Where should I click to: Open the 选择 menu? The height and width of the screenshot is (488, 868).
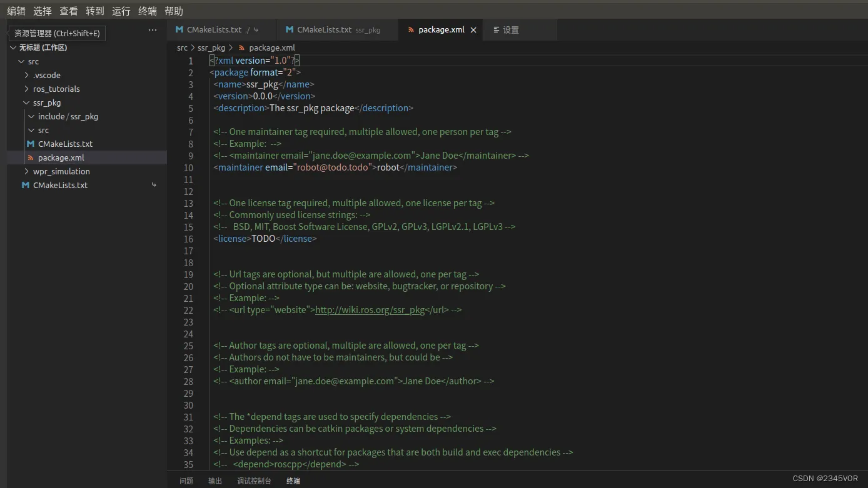[43, 11]
